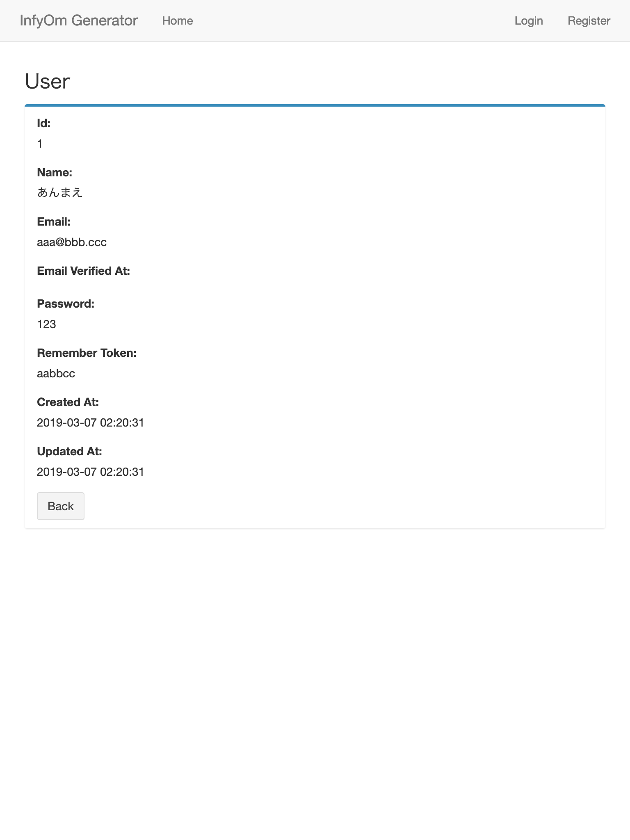Click the InfyOm Generator brand link
The width and height of the screenshot is (630, 840).
tap(78, 21)
